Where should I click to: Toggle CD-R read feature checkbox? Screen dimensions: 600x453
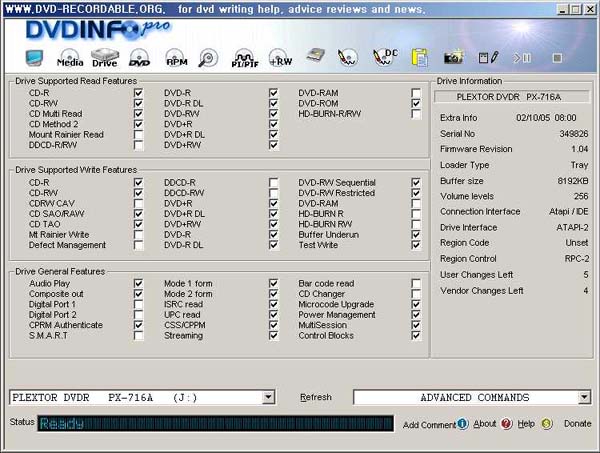[x=139, y=93]
